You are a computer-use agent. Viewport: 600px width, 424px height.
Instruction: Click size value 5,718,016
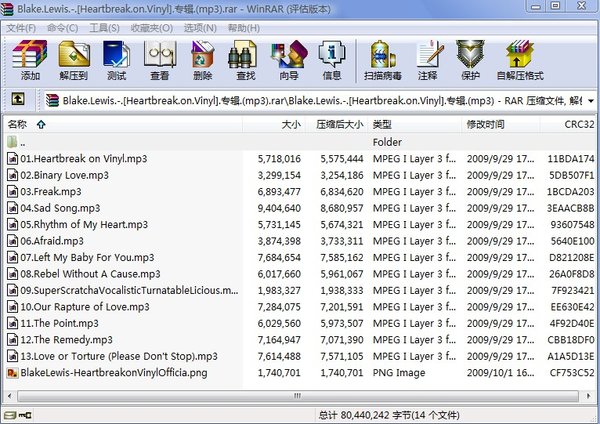[279, 159]
